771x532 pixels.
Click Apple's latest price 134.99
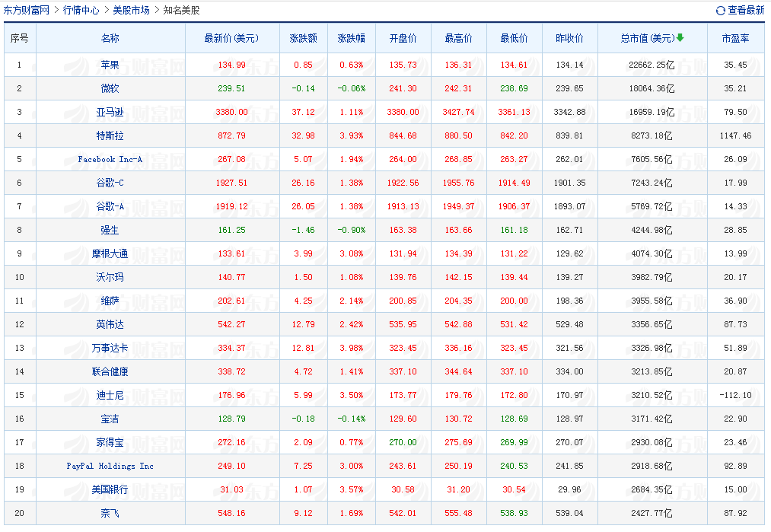231,65
